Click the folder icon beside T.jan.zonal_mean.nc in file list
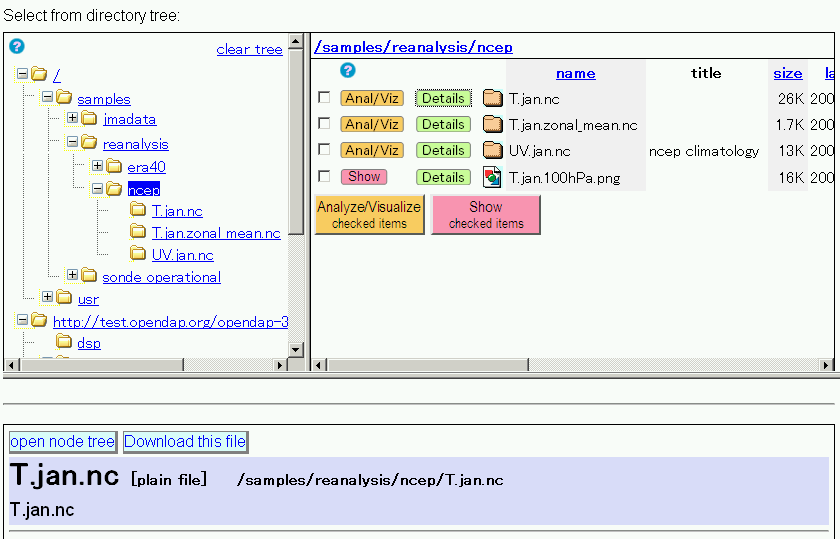This screenshot has width=840, height=539. coord(492,125)
